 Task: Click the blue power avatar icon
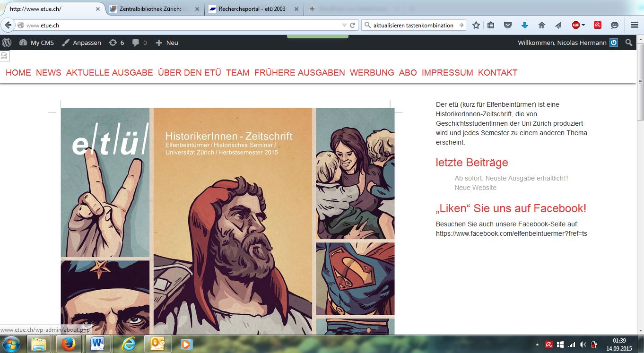[x=614, y=43]
